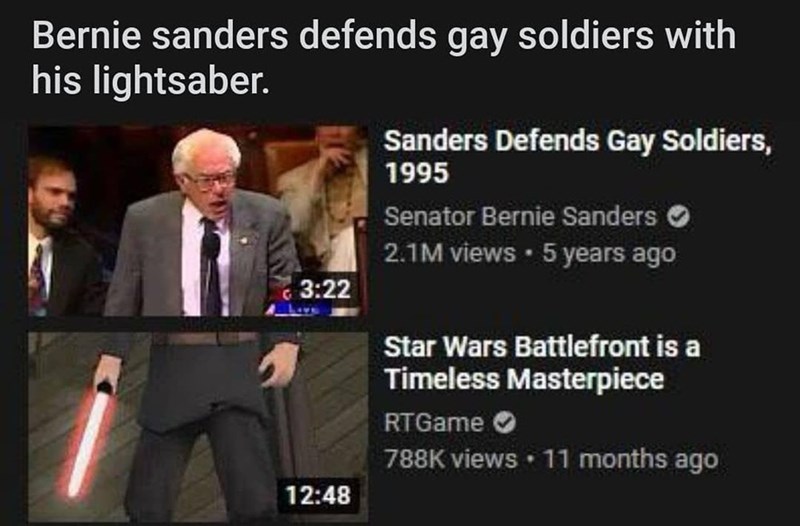Click the speaker's glasses in first thumbnail
Image resolution: width=800 pixels, height=526 pixels.
click(x=210, y=181)
